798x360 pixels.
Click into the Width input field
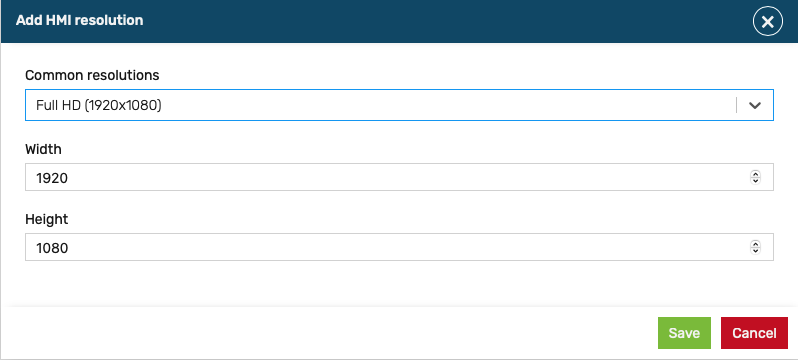[x=400, y=177]
